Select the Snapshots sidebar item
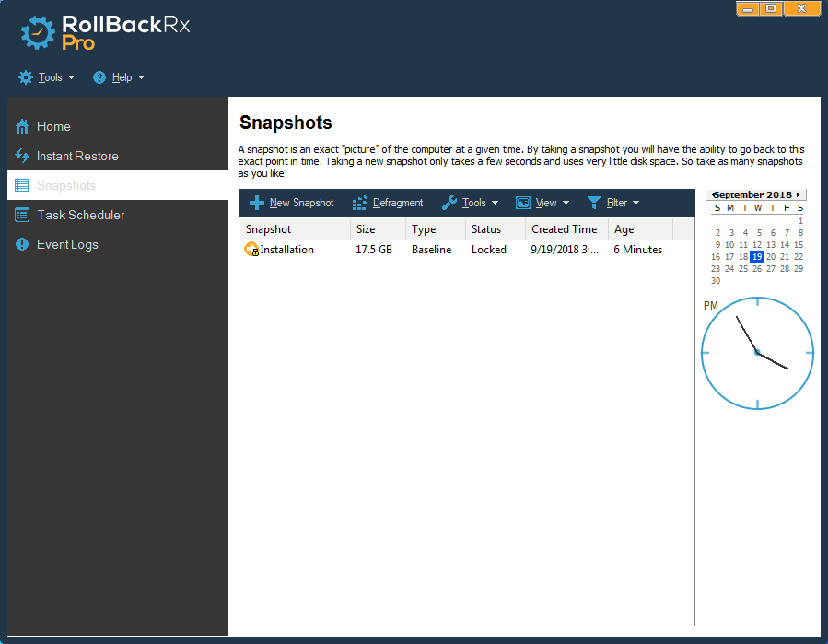Viewport: 828px width, 644px height. tap(118, 185)
